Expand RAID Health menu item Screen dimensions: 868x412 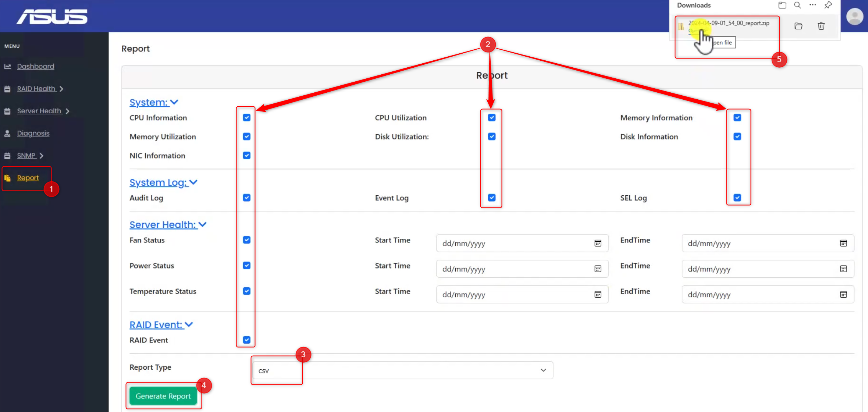pyautogui.click(x=40, y=89)
